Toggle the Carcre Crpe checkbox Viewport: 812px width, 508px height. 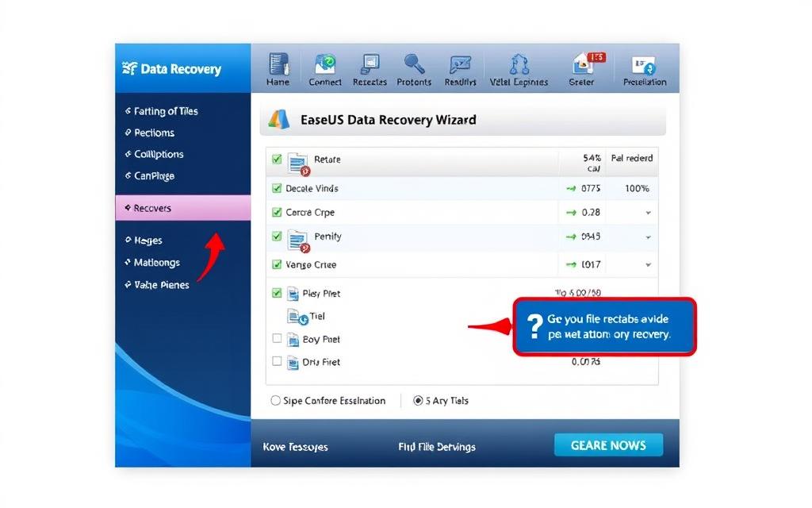(277, 212)
